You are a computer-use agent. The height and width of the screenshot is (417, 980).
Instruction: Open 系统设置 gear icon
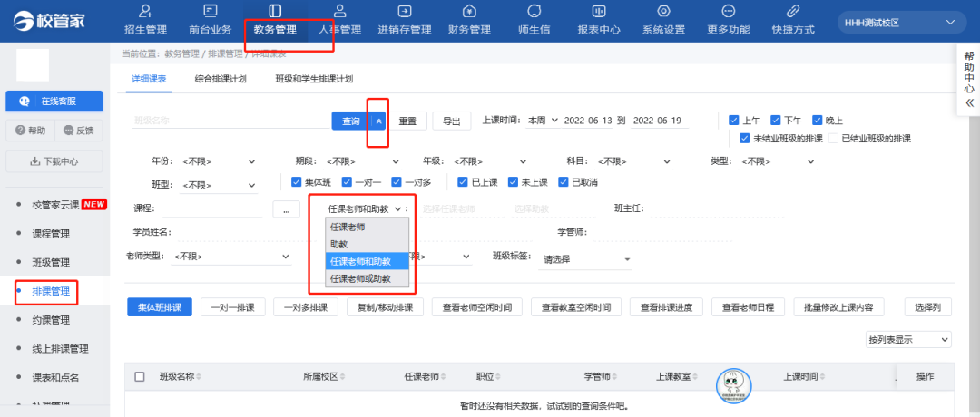pyautogui.click(x=663, y=12)
